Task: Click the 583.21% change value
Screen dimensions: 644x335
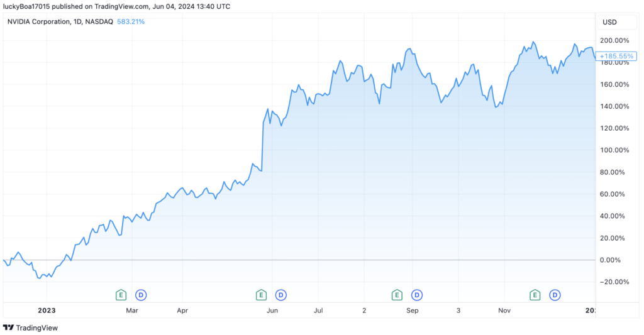Action: tap(131, 22)
